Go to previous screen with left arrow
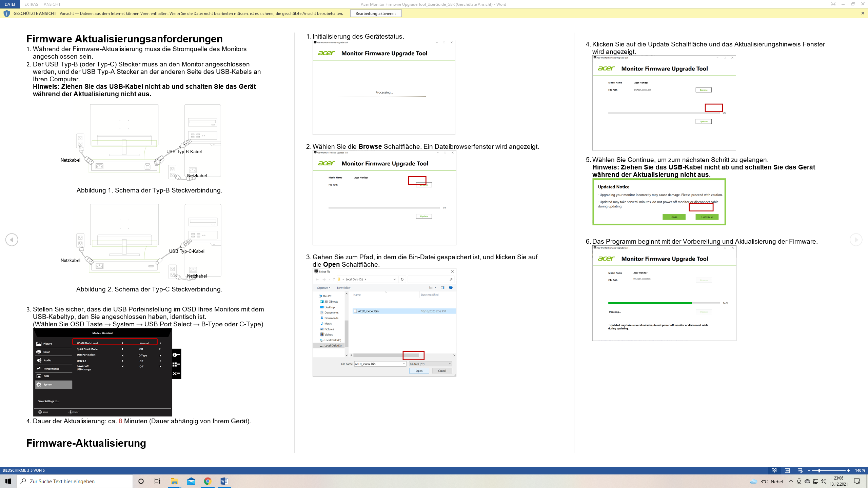 12,240
